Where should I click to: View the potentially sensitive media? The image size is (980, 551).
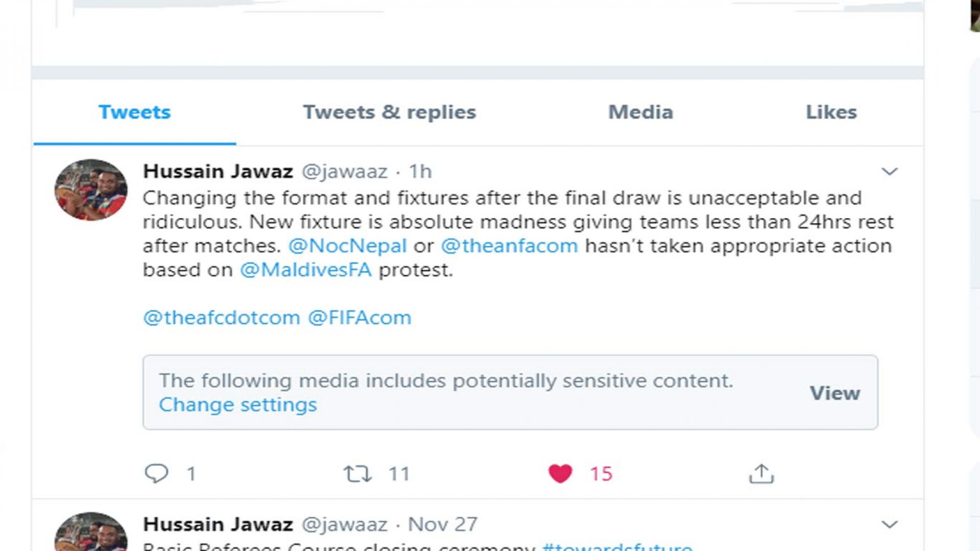(x=835, y=393)
